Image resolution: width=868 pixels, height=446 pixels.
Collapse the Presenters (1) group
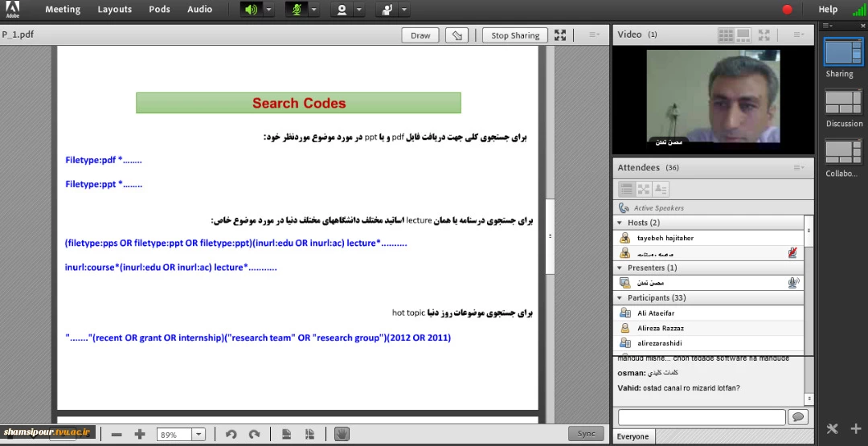pyautogui.click(x=620, y=268)
